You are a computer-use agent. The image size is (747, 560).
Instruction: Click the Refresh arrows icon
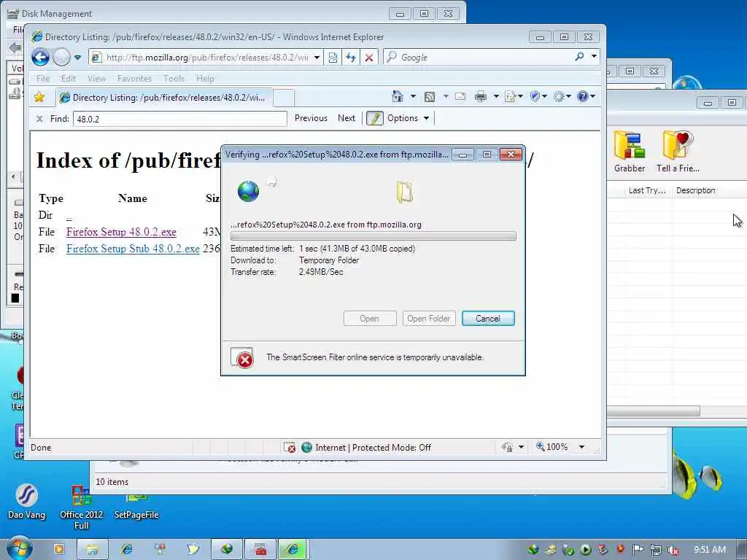click(351, 58)
